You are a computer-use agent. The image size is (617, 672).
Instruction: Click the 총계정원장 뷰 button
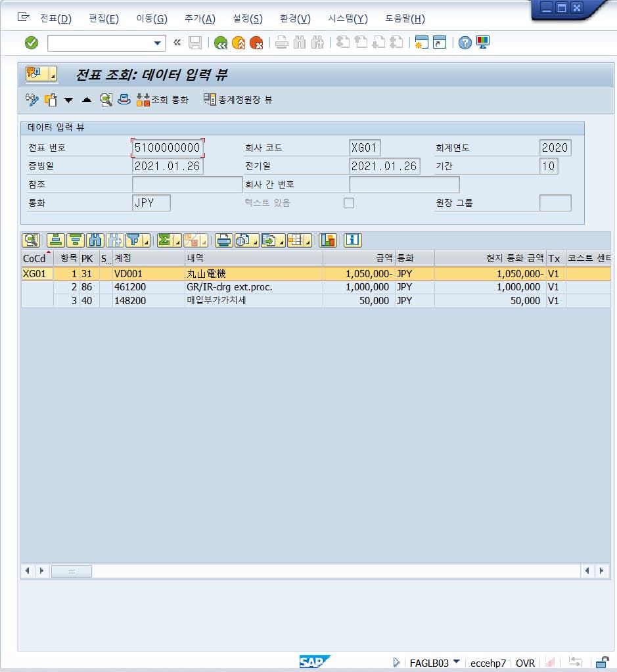click(238, 99)
